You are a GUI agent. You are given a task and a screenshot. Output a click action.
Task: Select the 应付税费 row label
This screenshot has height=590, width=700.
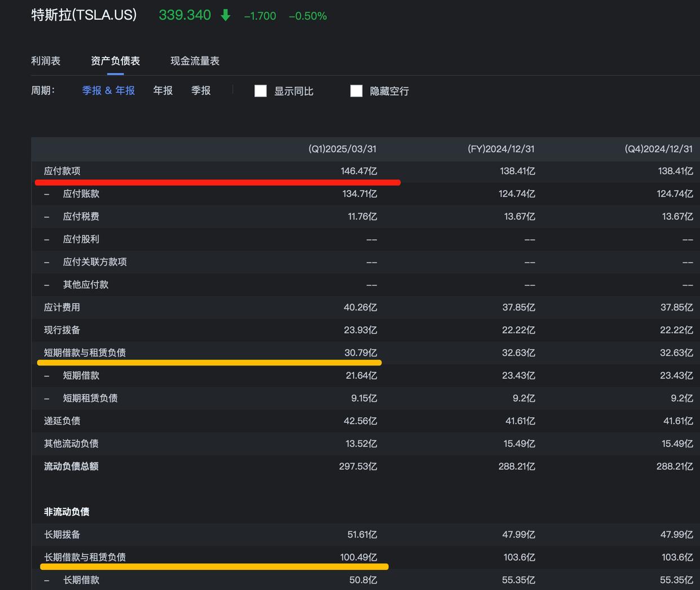[x=81, y=216]
